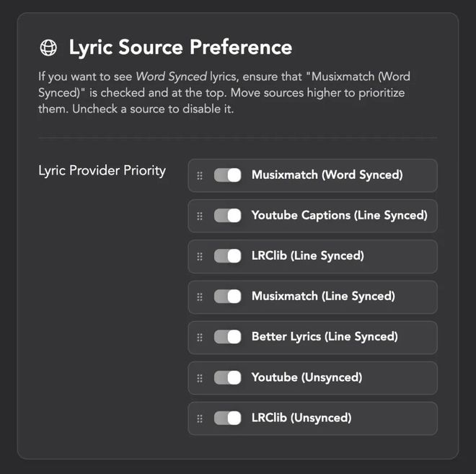Screen dimensions: 476x474
Task: Click drag handle for LRClib (Line Synced)
Action: tap(200, 256)
